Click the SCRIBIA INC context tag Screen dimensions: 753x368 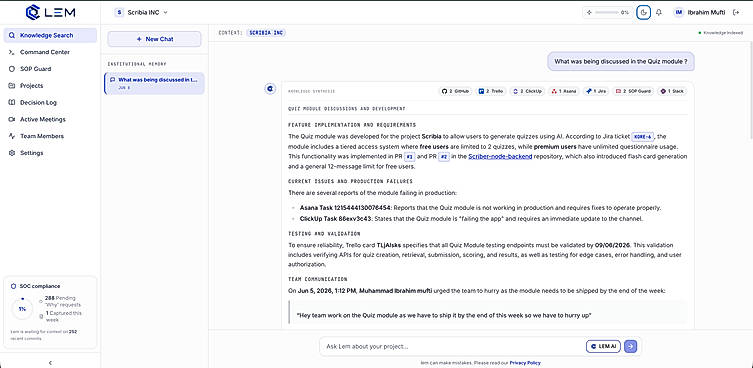pos(266,33)
